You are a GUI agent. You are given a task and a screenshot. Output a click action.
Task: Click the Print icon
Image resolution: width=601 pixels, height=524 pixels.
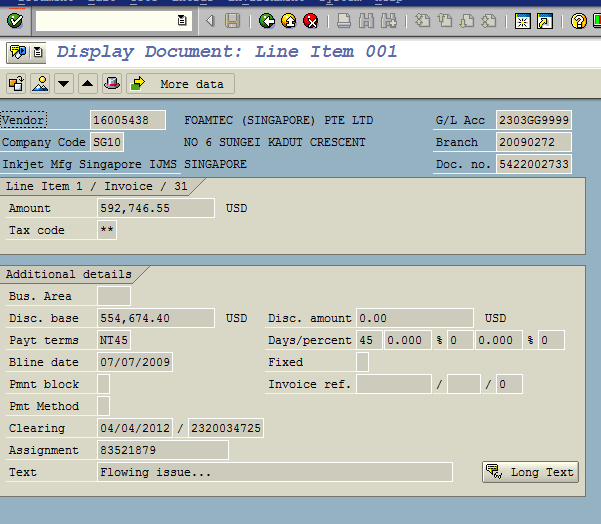[344, 20]
